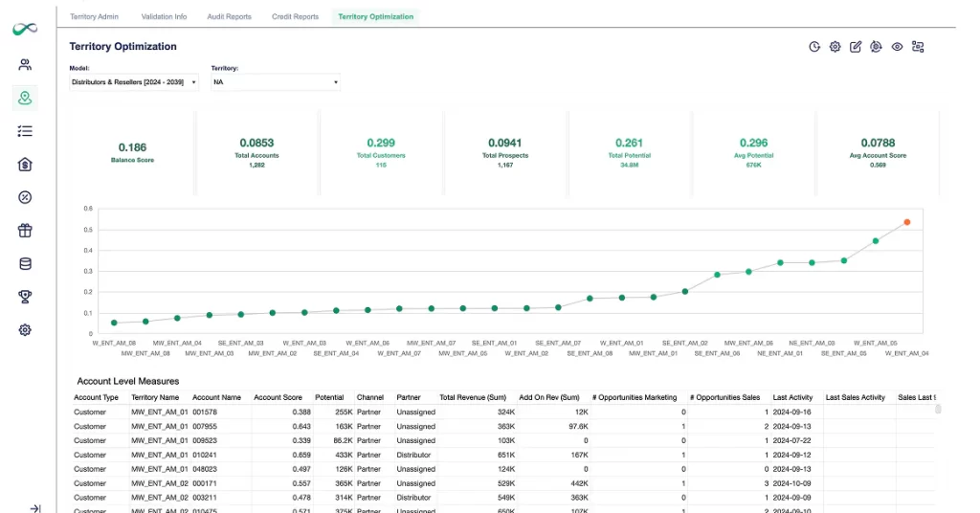Open the people icon in sidebar
This screenshot has height=513, width=980.
(x=26, y=65)
